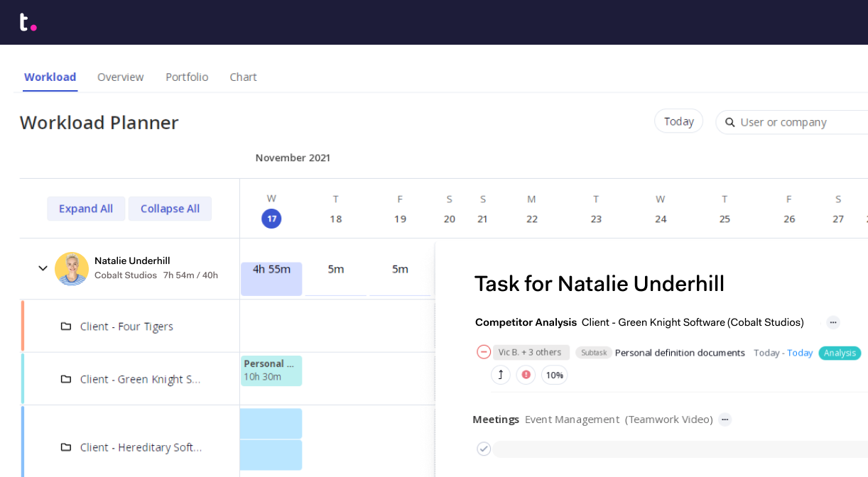Open the Competitor Analysis options ellipsis
The height and width of the screenshot is (477, 868).
tap(832, 322)
